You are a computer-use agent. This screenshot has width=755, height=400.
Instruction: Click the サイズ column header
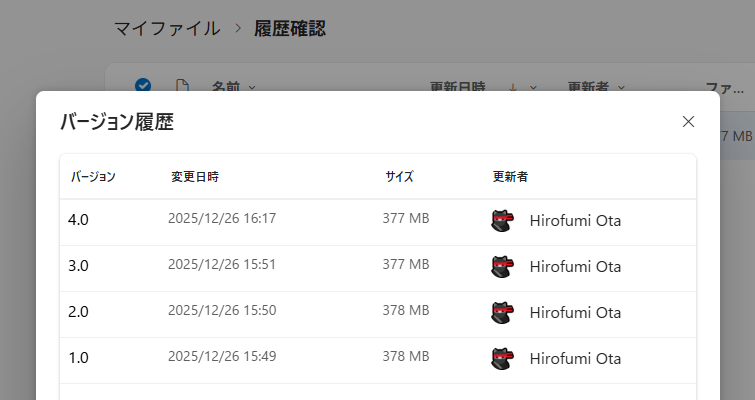coord(399,177)
